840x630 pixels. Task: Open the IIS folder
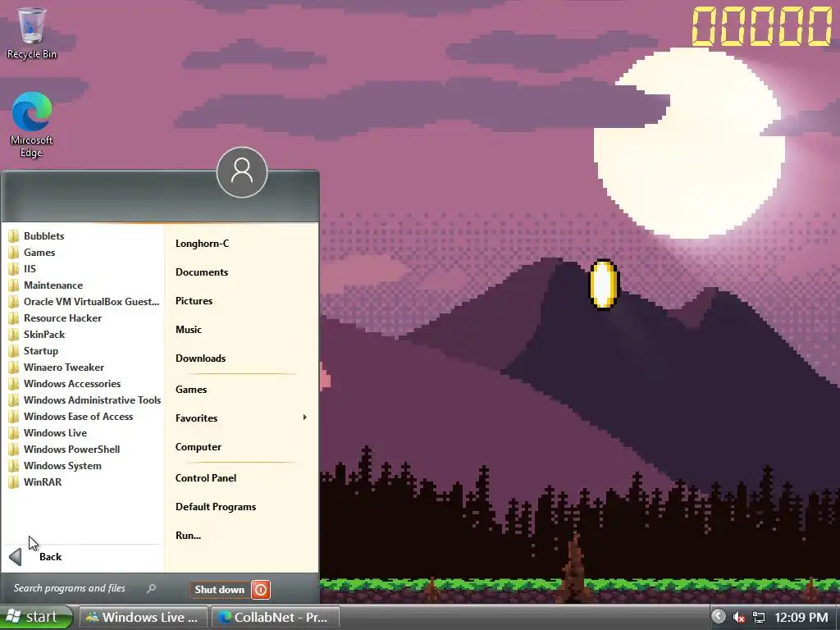(x=84, y=269)
